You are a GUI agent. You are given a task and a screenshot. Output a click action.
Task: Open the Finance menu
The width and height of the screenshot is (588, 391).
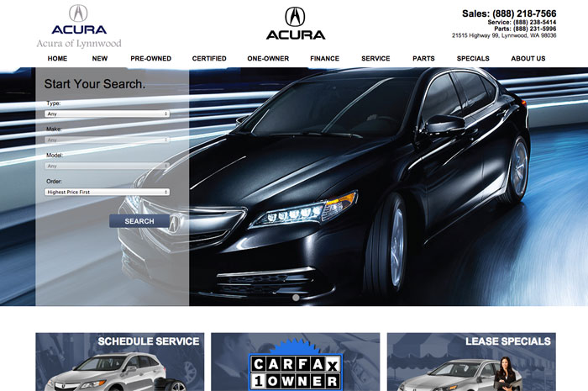[x=325, y=59]
